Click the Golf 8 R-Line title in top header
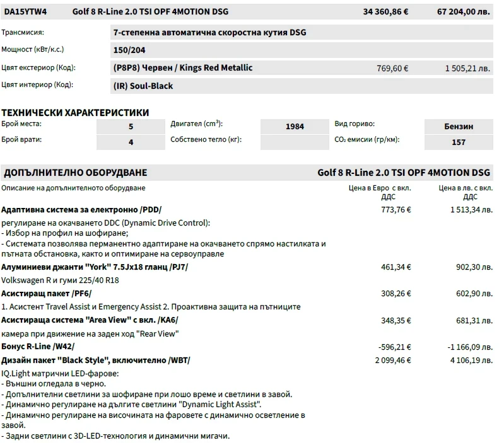The height and width of the screenshot is (443, 504). coord(150,12)
